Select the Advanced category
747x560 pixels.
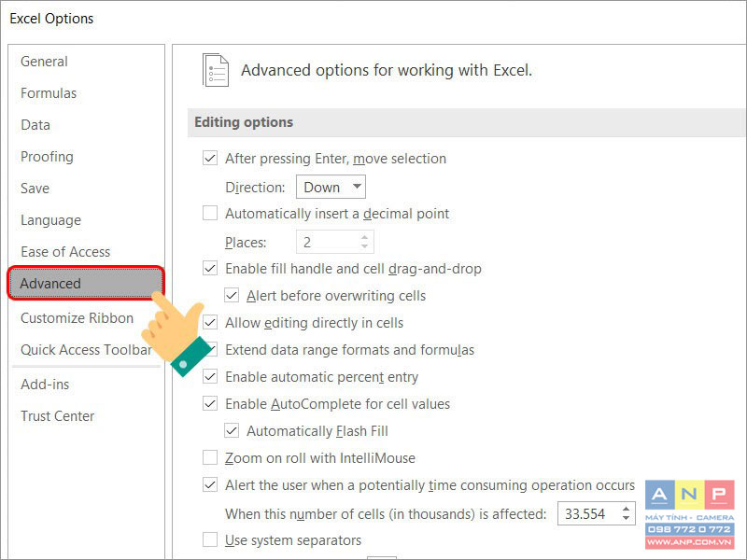click(x=86, y=283)
